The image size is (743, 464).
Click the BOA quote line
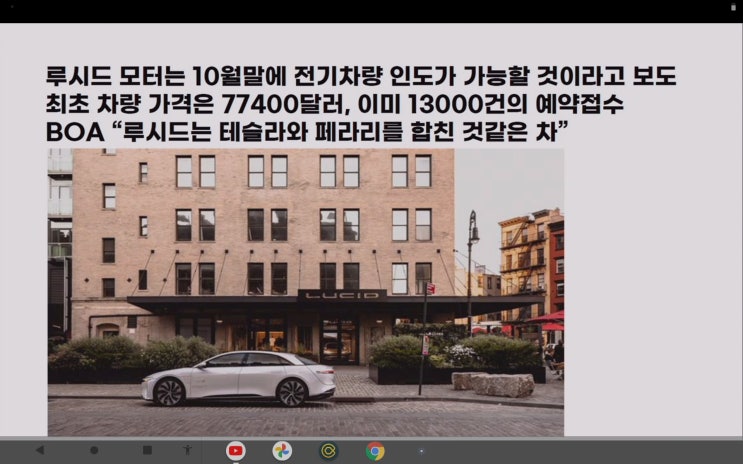click(307, 132)
